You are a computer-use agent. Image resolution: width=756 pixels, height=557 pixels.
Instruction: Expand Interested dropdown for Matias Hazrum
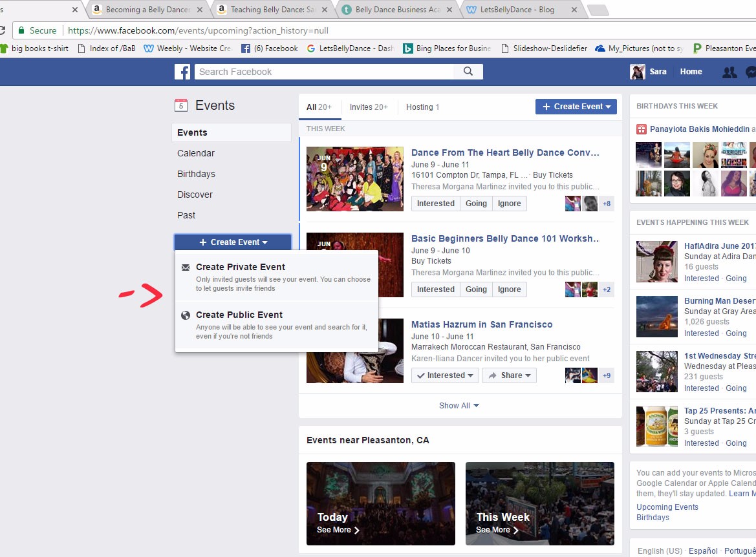(x=445, y=375)
